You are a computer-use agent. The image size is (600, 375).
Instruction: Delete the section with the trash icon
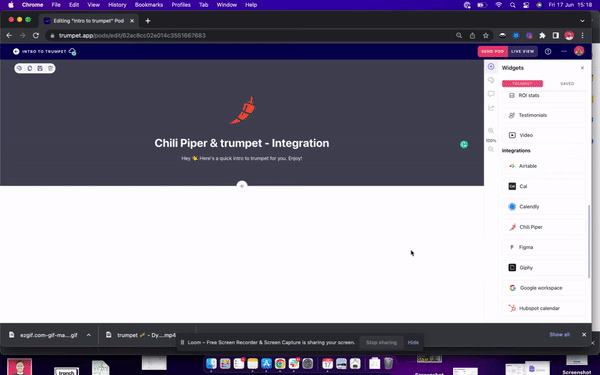[x=50, y=68]
